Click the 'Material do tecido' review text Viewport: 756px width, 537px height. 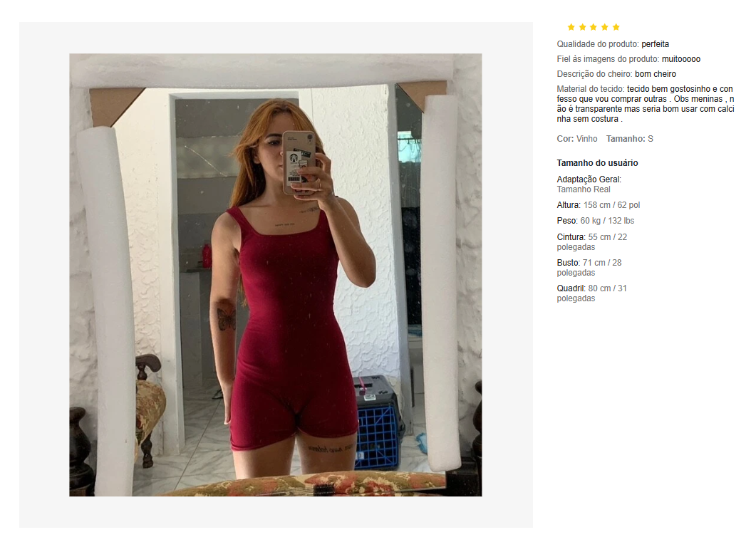(646, 104)
